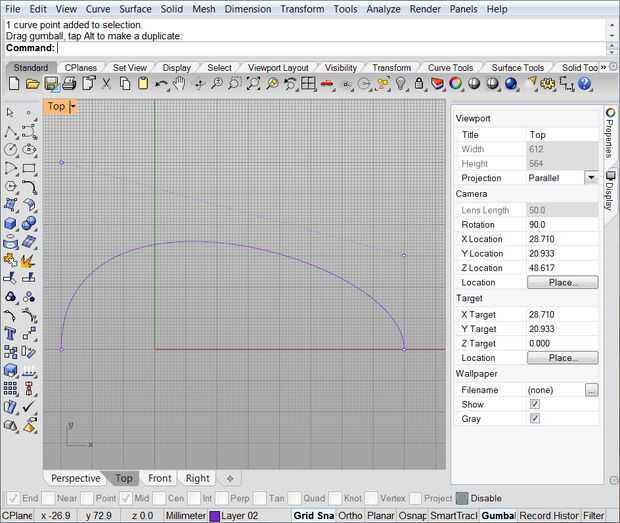620x523 pixels.
Task: Click the Wallpaper filename browse button
Action: click(591, 390)
